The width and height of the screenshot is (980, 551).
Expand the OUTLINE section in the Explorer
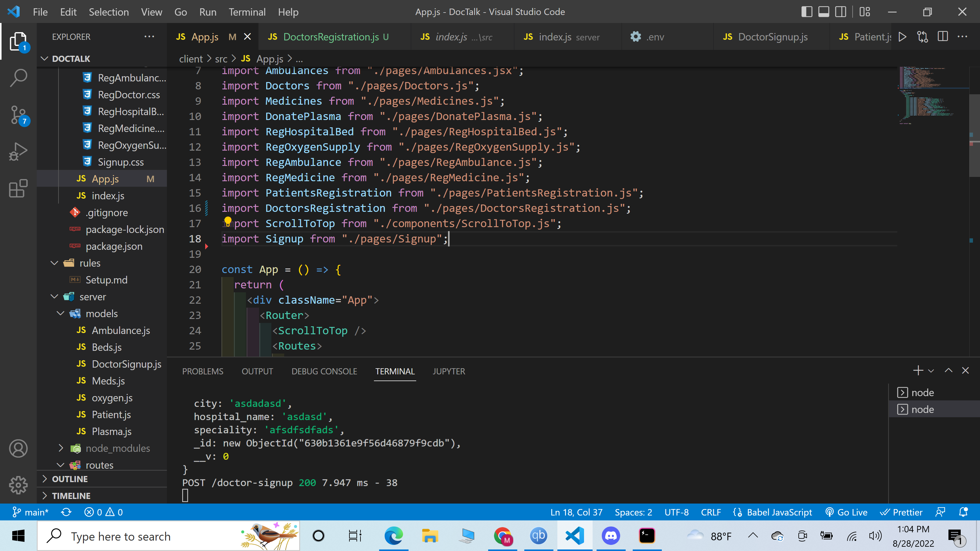coord(70,479)
